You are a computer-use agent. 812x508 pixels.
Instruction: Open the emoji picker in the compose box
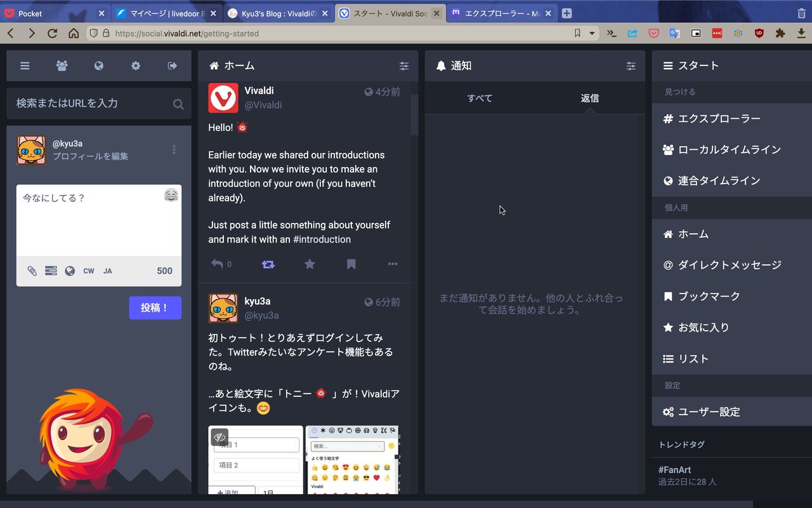tap(171, 195)
